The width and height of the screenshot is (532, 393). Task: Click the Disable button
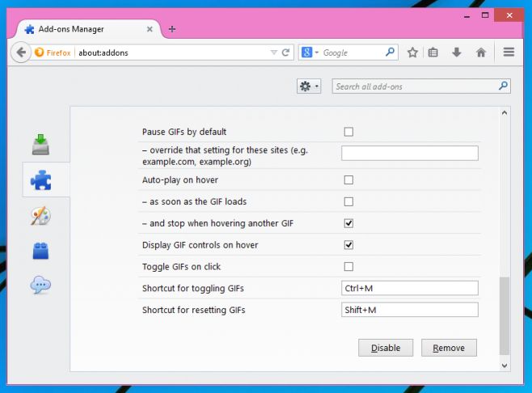[386, 348]
